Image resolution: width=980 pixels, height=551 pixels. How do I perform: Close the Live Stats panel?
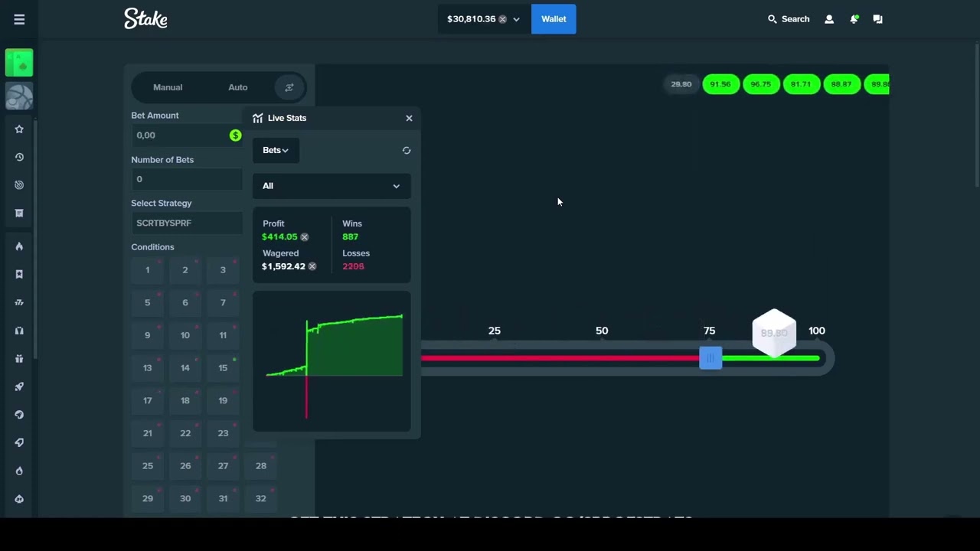409,118
